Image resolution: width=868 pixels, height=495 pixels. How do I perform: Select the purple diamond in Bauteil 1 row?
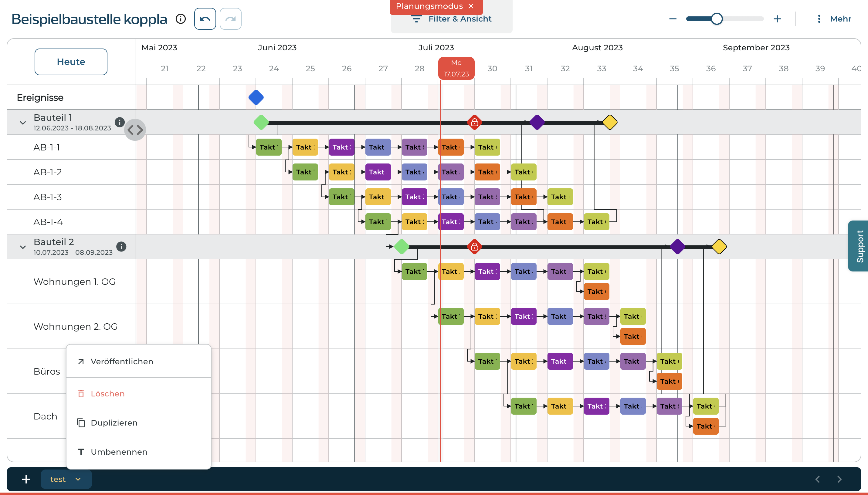[537, 123]
